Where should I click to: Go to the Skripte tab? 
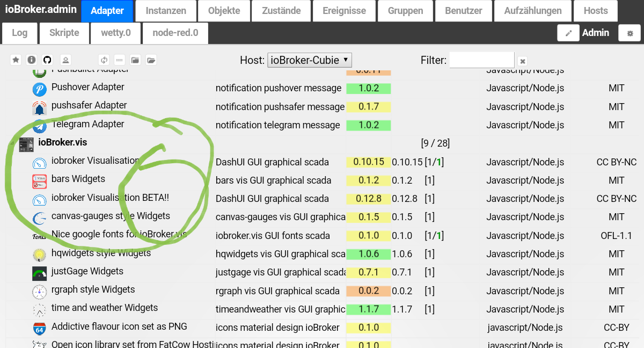coord(64,33)
